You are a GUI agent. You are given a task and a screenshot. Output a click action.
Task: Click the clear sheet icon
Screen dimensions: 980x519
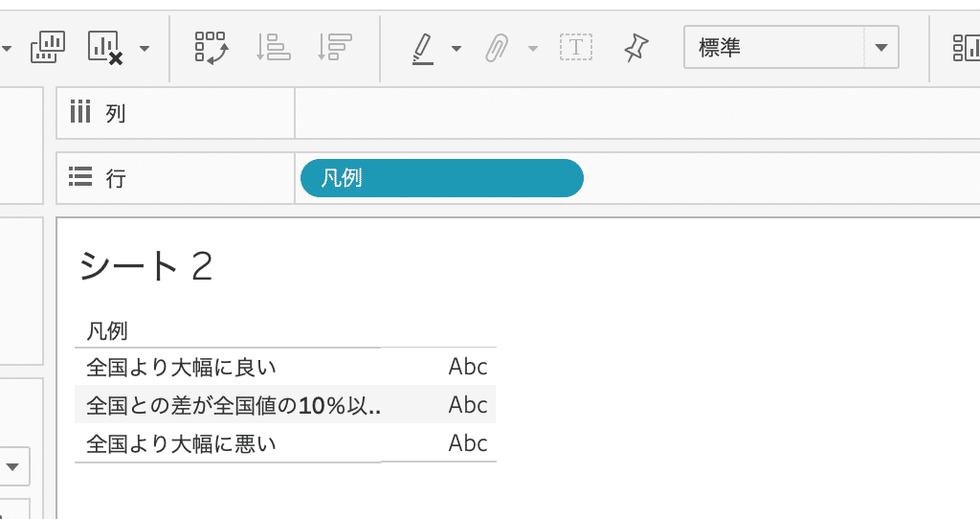click(x=105, y=48)
